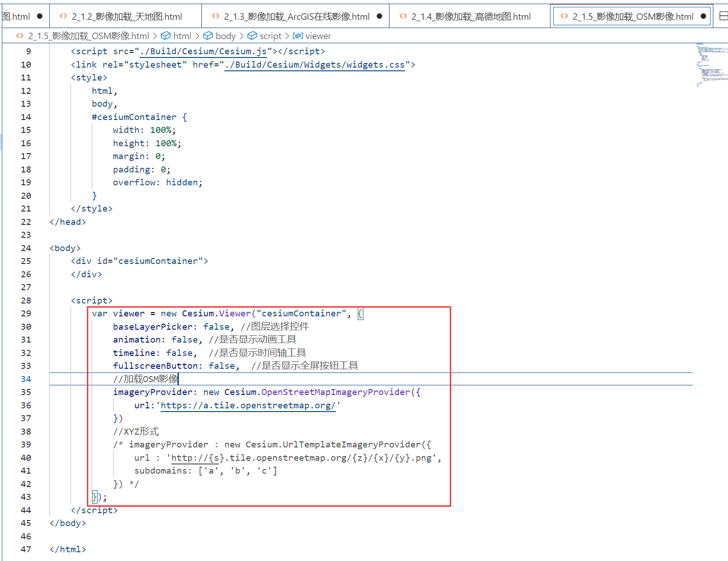Click line number 24 in the gutter
Screen dimensions: 728x561
pyautogui.click(x=26, y=248)
